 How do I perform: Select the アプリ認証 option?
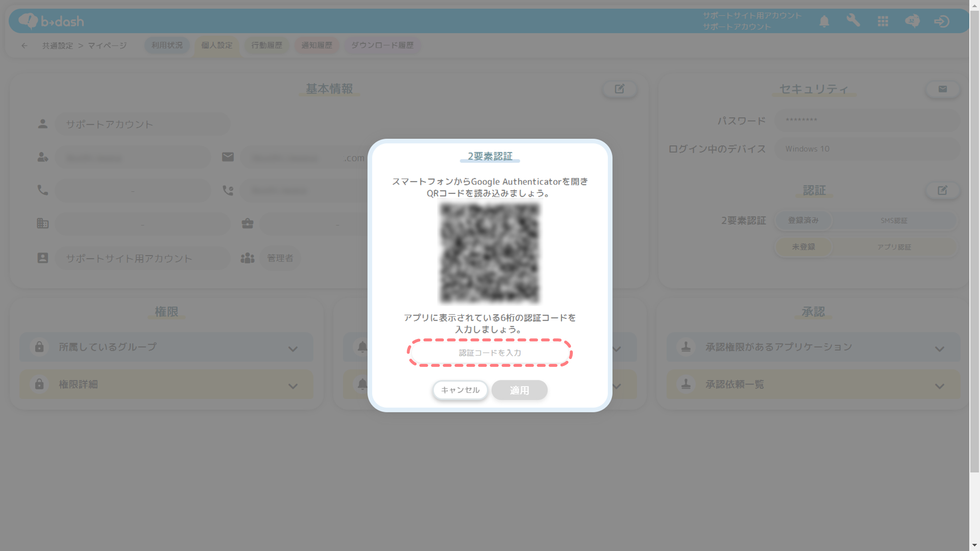point(894,247)
